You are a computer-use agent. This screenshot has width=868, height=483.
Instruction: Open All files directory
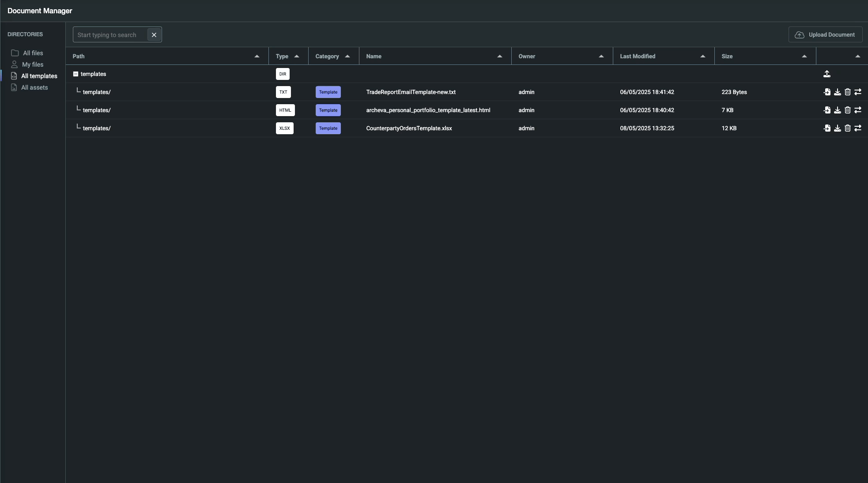click(x=33, y=53)
